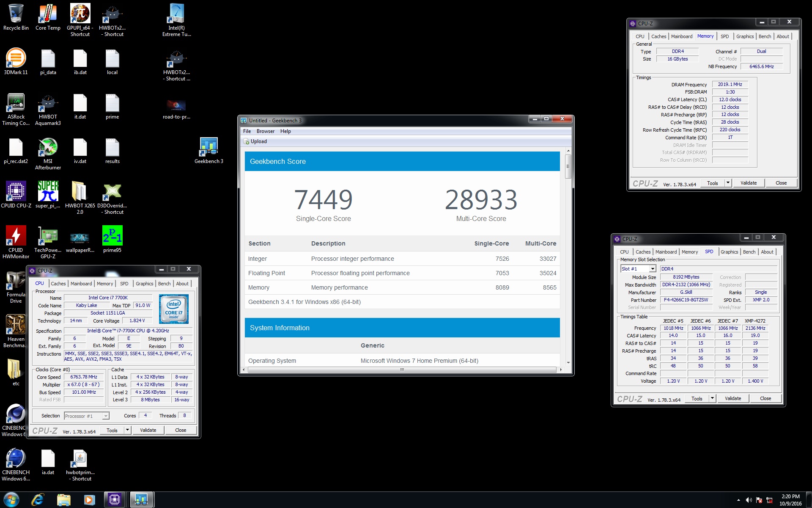This screenshot has height=508, width=812.
Task: Open the File menu in Geekbench
Action: [x=247, y=131]
